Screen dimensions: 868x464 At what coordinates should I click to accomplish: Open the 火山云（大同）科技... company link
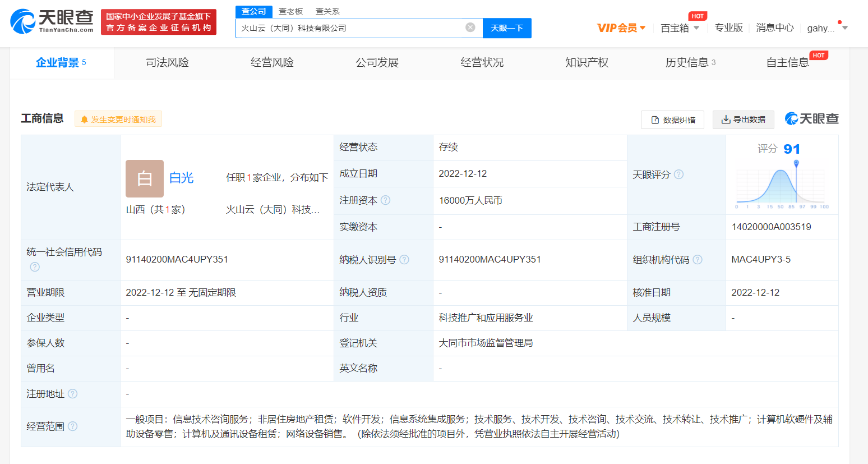tap(273, 209)
